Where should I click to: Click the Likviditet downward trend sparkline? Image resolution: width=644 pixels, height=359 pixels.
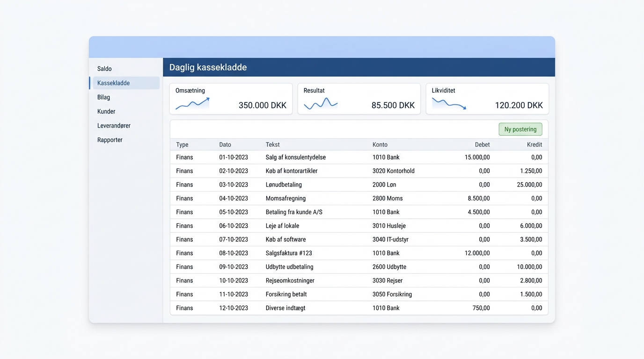[x=449, y=104]
